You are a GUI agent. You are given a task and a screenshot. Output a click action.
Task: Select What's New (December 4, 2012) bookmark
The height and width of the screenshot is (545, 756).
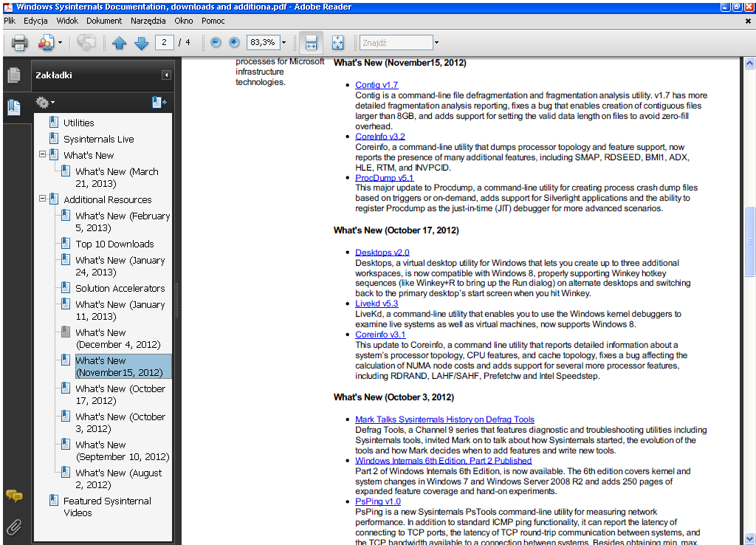[118, 338]
